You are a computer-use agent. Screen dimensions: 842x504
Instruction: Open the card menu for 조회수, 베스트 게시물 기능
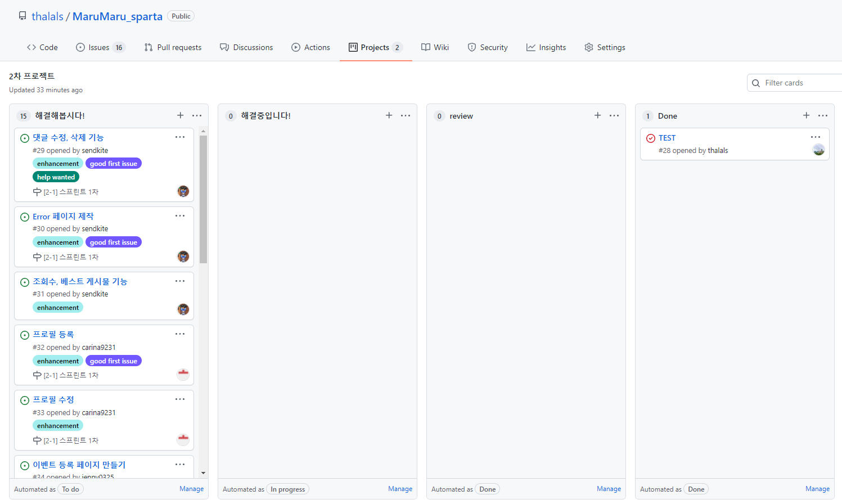coord(180,281)
